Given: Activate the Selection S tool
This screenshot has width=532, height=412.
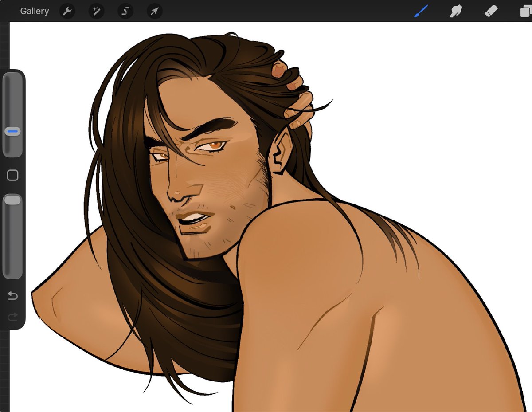Looking at the screenshot, I should 125,11.
